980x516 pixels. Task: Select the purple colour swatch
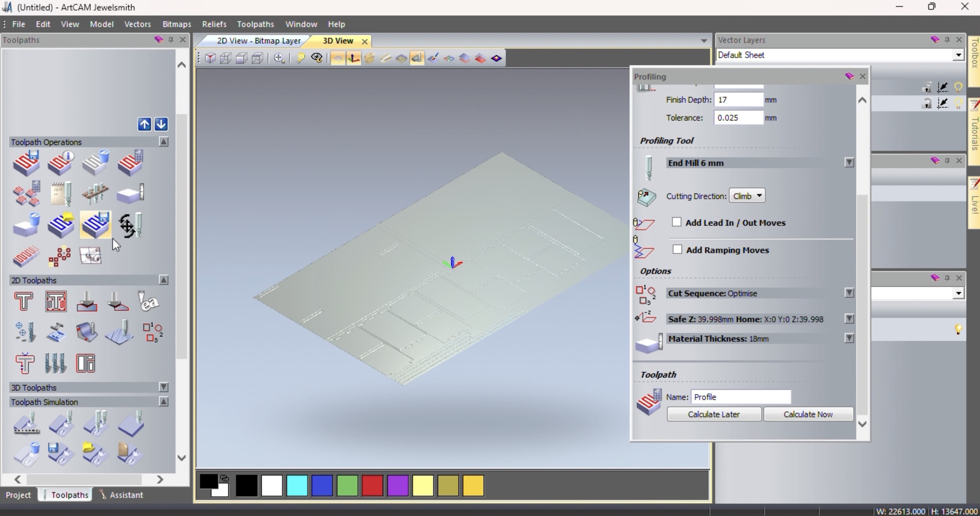click(397, 485)
